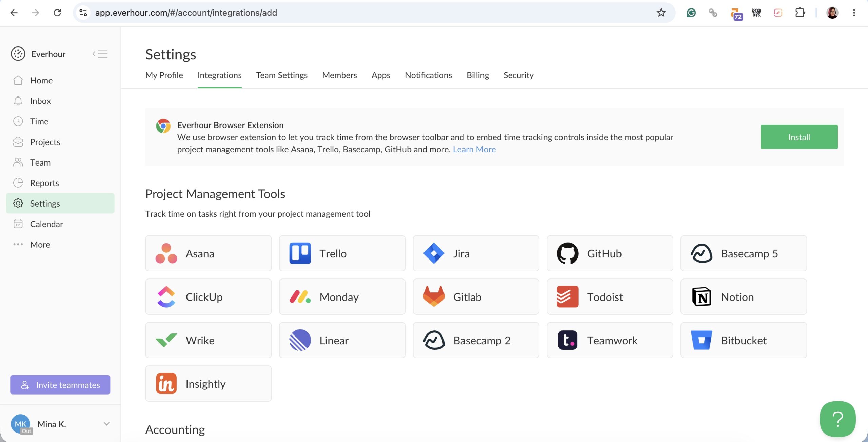
Task: Open the browser Extensions puzzle icon
Action: click(x=800, y=13)
